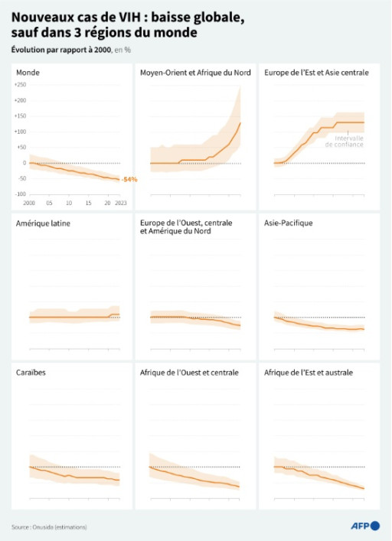Viewport: 392px width, 541px height.
Task: Click the 2023 x-axis label
Action: 121,203
